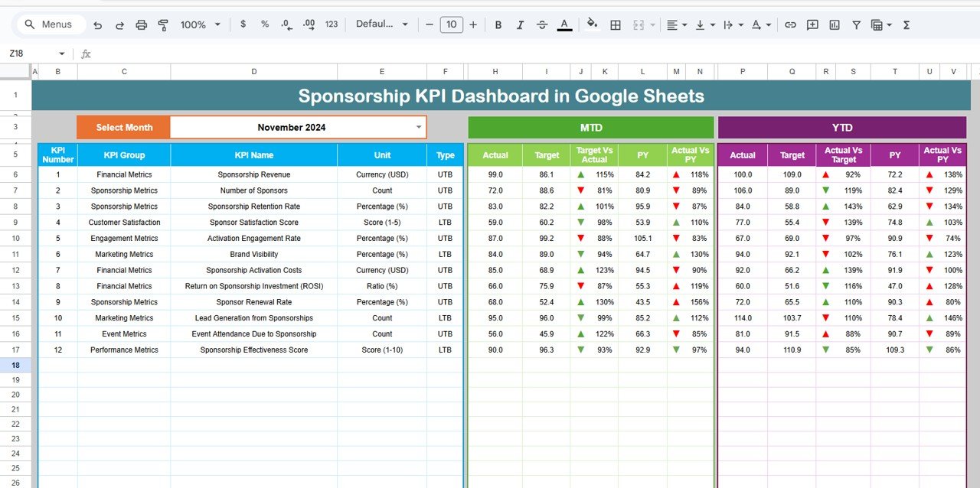Insert a chart

(x=834, y=24)
